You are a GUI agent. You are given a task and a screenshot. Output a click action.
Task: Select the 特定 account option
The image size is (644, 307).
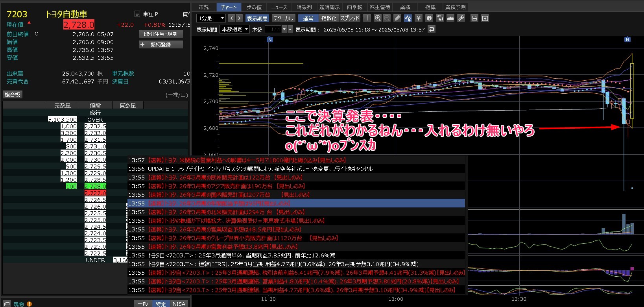click(x=161, y=304)
